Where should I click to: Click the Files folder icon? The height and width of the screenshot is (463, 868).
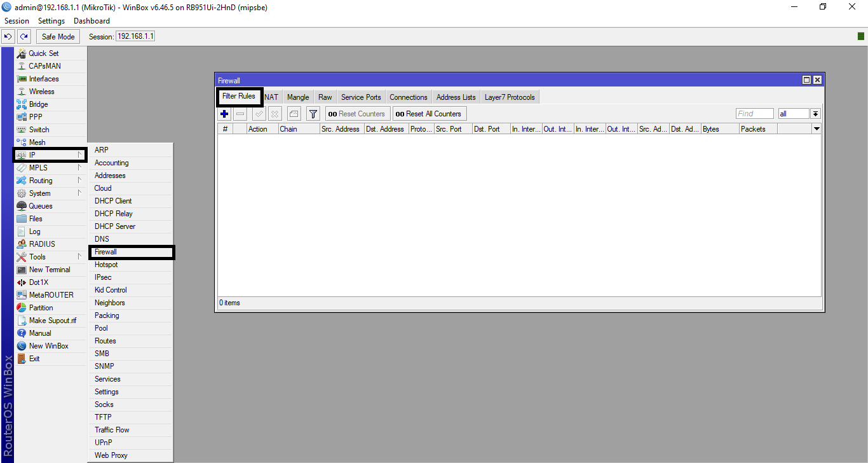22,219
